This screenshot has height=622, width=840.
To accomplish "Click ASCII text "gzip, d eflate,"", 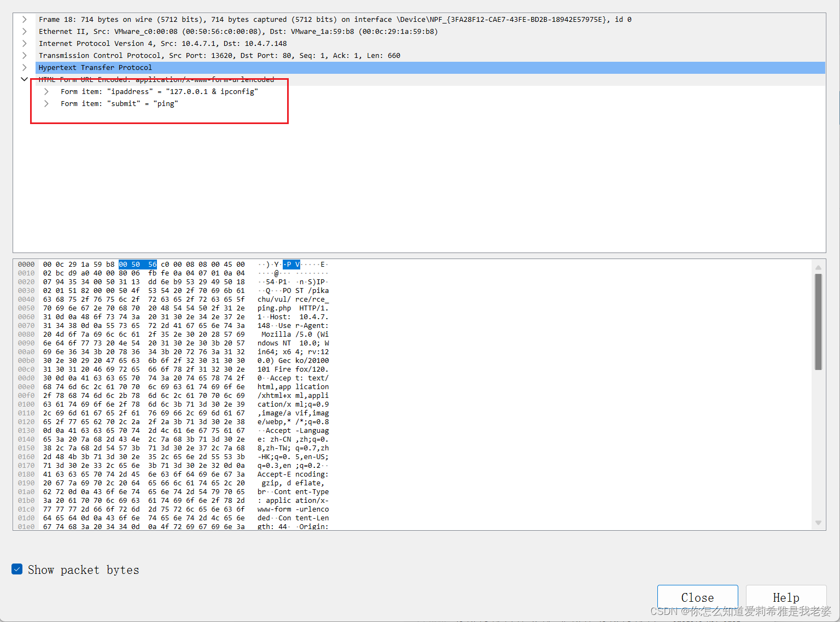I will pyautogui.click(x=293, y=483).
